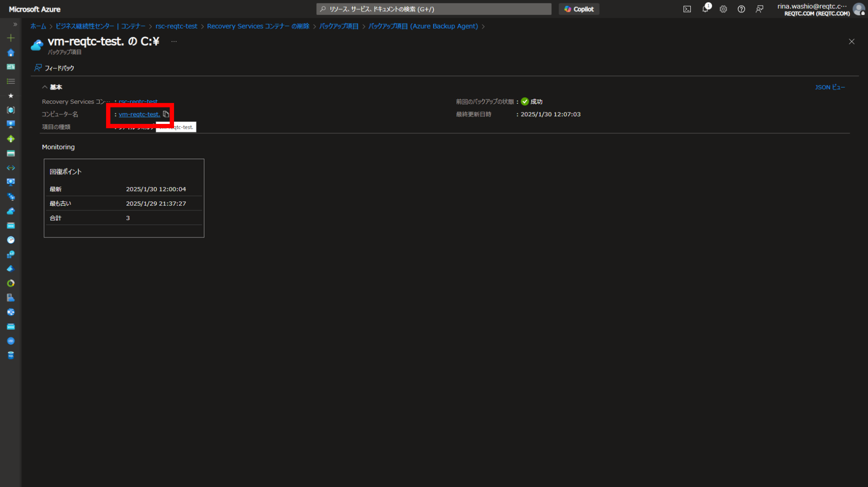Click the green success checkmark icon
This screenshot has height=487, width=868.
[524, 101]
